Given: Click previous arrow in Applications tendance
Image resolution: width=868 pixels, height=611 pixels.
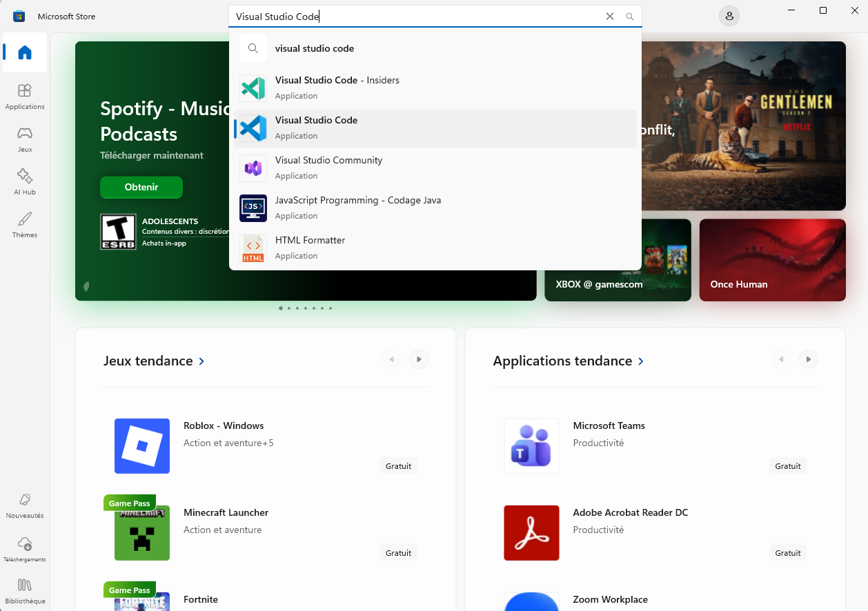Looking at the screenshot, I should click(x=781, y=359).
